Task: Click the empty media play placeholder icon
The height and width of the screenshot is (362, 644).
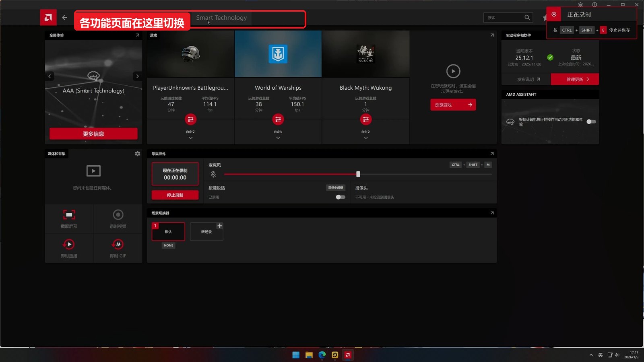Action: [x=93, y=171]
